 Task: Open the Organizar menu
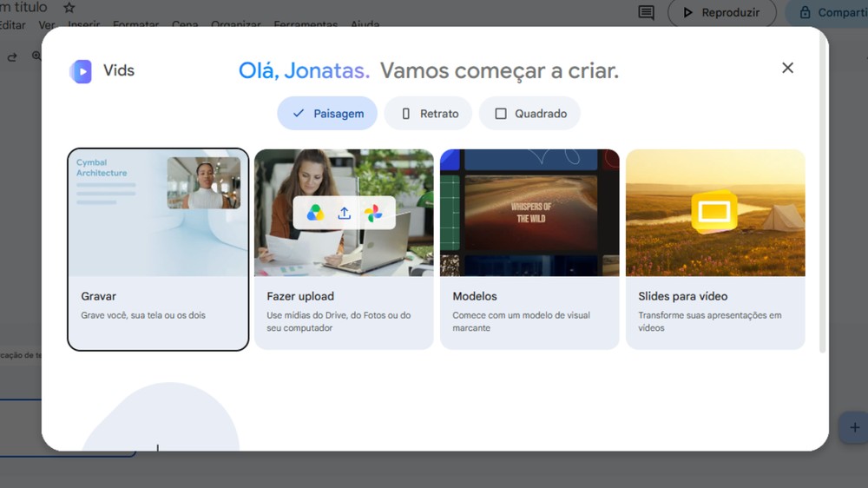(236, 24)
